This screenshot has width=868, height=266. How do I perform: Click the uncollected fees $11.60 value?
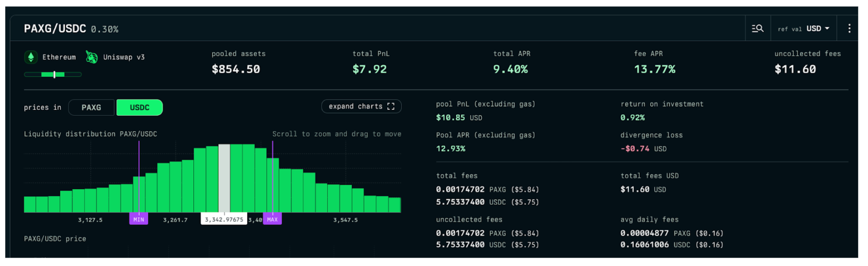795,69
